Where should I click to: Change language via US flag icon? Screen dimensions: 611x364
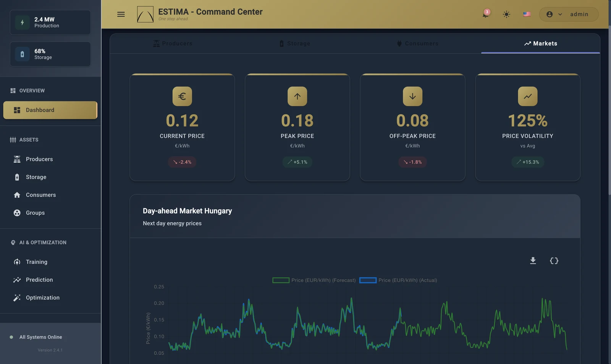[x=527, y=14]
